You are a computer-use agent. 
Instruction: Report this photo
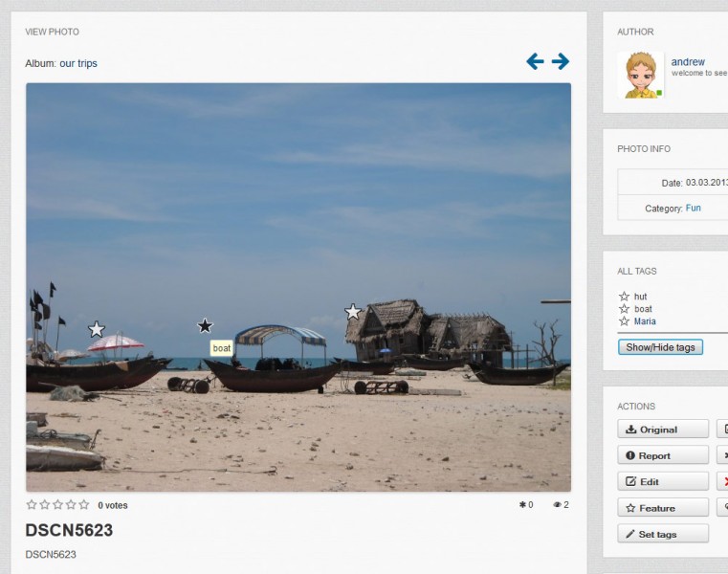(x=663, y=455)
